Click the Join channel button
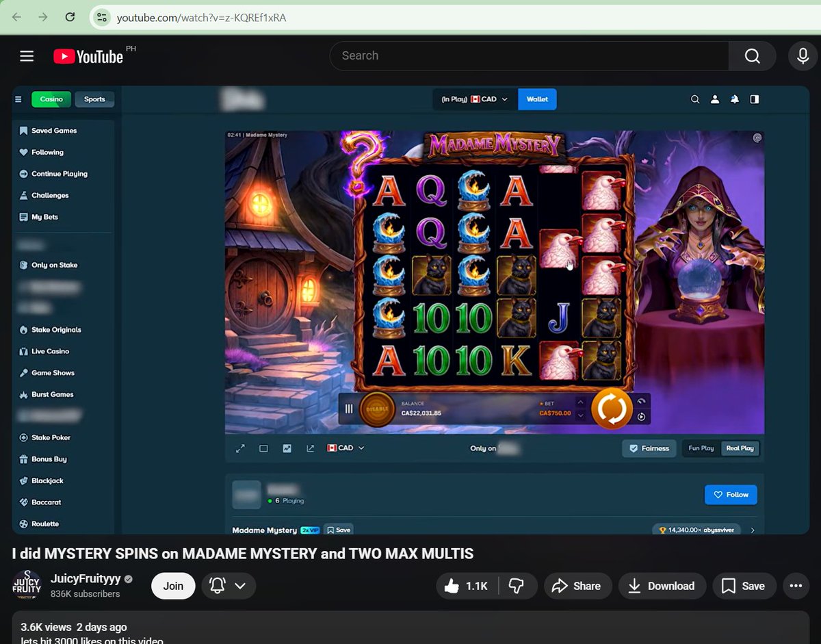The height and width of the screenshot is (644, 821). (173, 586)
